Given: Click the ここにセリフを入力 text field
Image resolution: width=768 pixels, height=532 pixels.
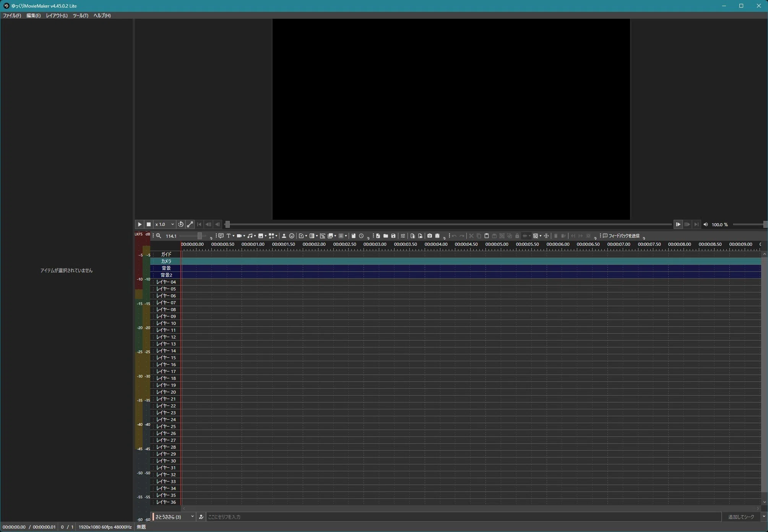Looking at the screenshot, I should tap(464, 517).
